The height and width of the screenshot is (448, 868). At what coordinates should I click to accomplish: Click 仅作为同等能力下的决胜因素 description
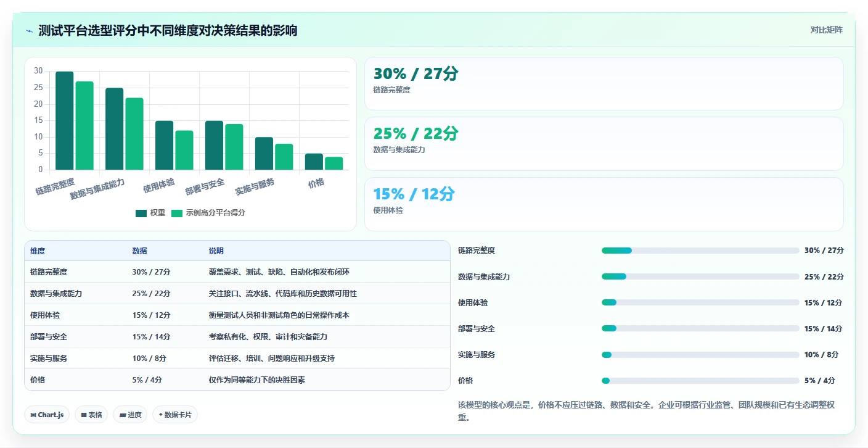click(x=257, y=380)
